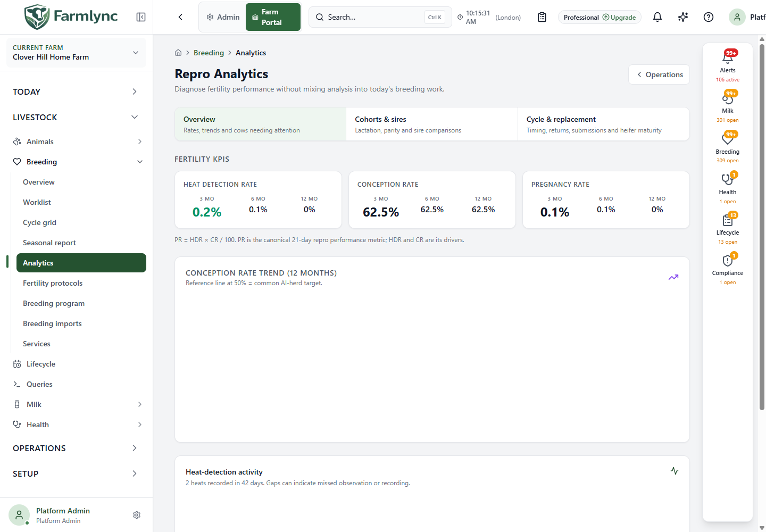Open notifications bell in the header
The width and height of the screenshot is (766, 532).
(x=657, y=17)
